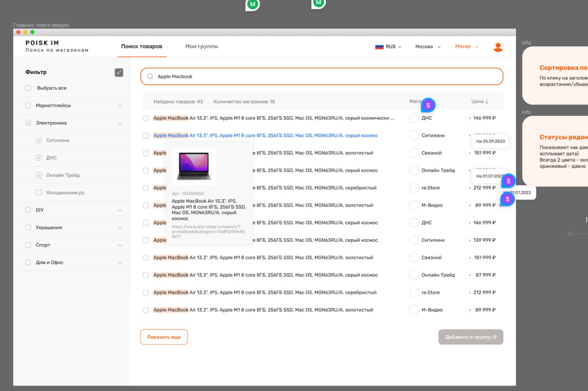Switch to the Поиск товаров tab
The image size is (588, 391).
click(x=141, y=46)
